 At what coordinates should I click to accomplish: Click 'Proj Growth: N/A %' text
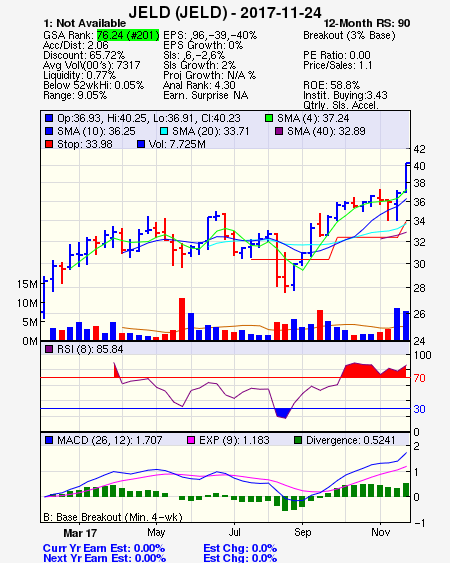[209, 75]
